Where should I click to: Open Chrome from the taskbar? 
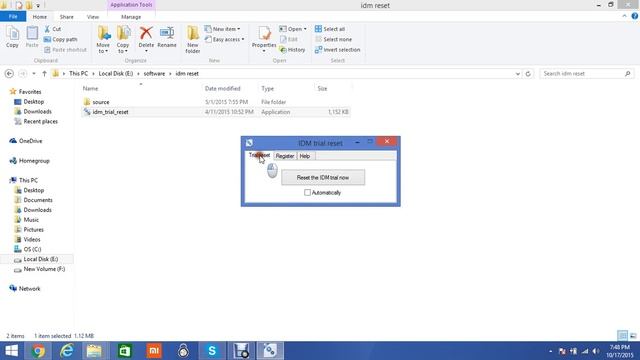(38, 351)
